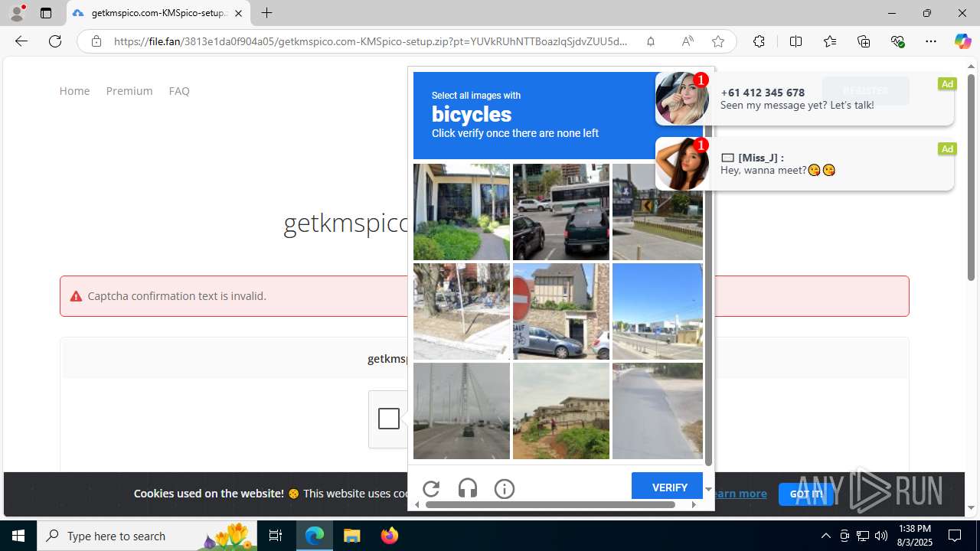
Task: Open Browser essentials
Action: (897, 41)
